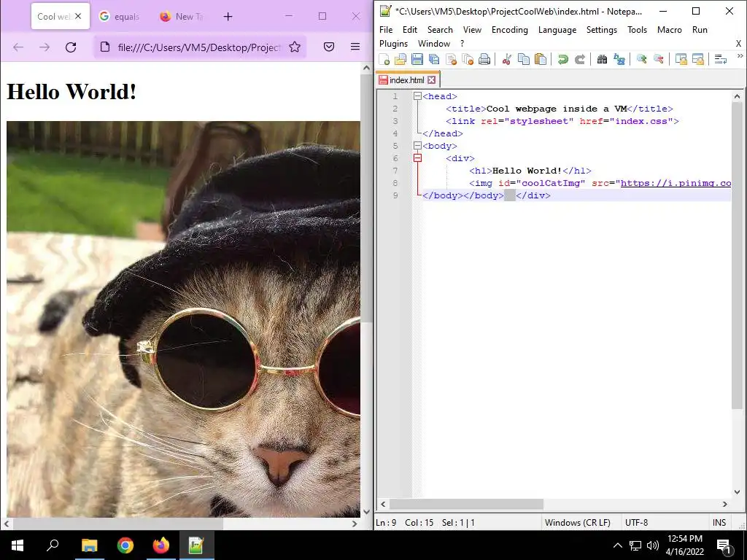Toggle the INS insert mode indicator

719,522
